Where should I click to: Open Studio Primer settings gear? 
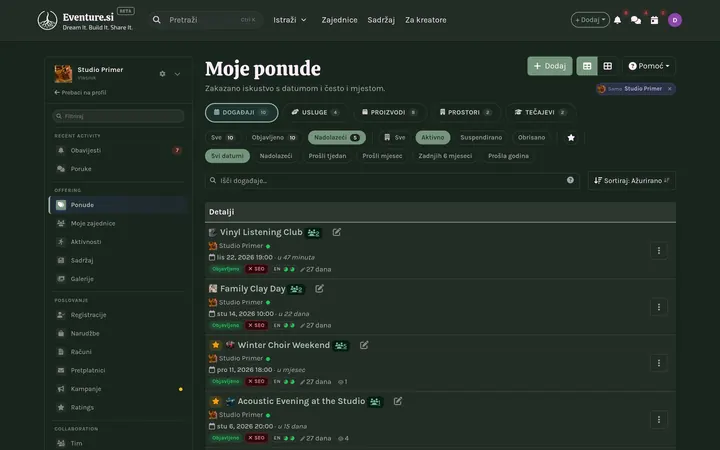[x=163, y=73]
